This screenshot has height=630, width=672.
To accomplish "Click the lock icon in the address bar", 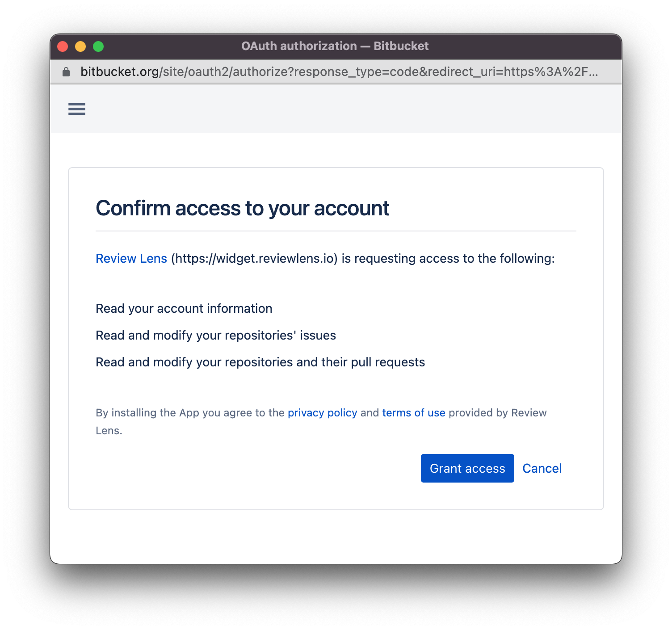I will tap(66, 72).
